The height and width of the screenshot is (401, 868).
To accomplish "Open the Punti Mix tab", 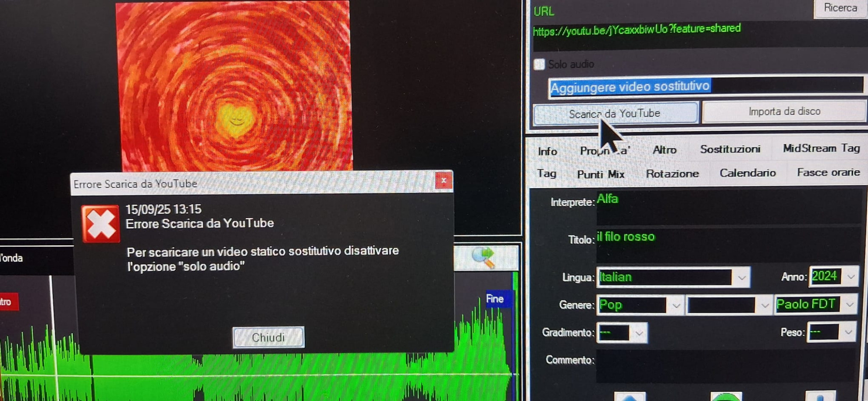I will (601, 174).
